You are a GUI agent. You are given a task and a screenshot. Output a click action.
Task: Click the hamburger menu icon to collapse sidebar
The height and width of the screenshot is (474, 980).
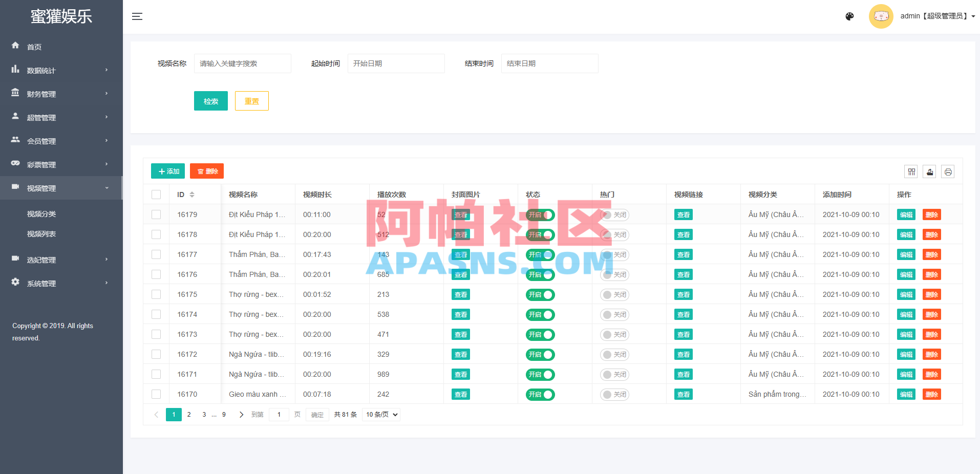click(x=137, y=16)
